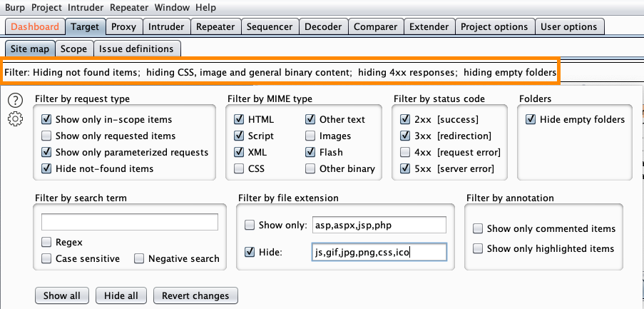Click the Hide extensions text field
644x309 pixels.
tap(379, 253)
